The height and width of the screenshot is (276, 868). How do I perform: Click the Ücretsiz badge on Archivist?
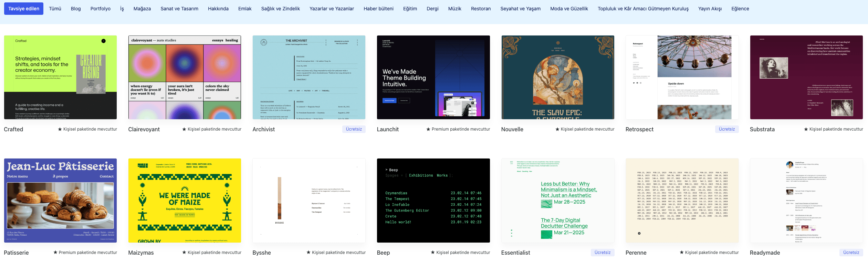354,129
